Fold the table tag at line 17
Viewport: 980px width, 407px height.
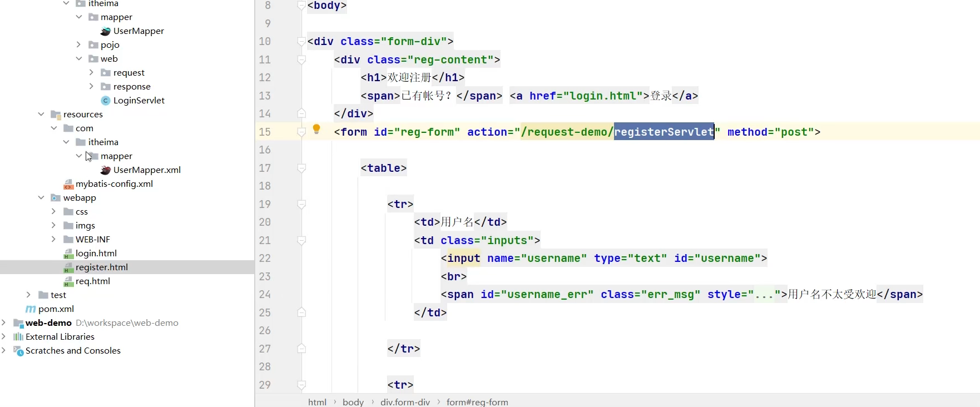[301, 168]
